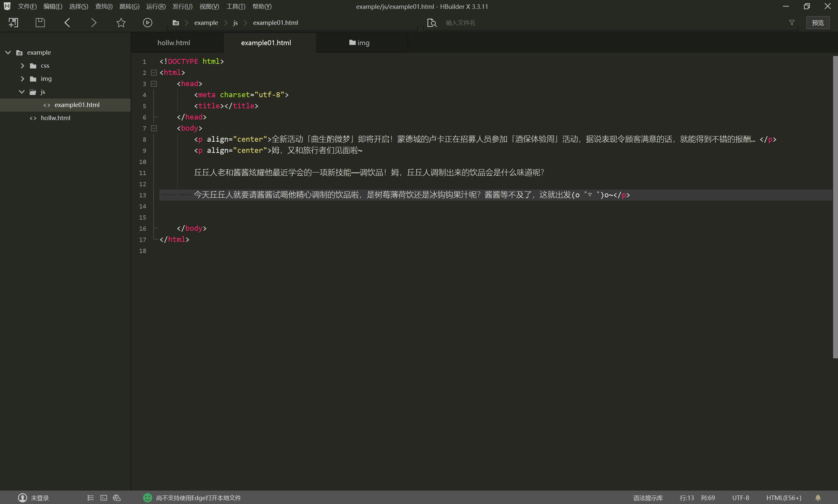Click the example project icon in tree
Screen dimensions: 838x504
pyautogui.click(x=19, y=53)
